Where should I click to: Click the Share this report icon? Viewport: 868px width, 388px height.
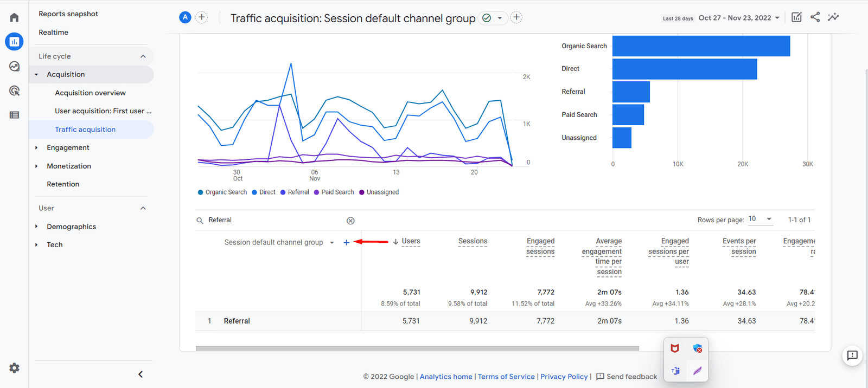click(815, 17)
